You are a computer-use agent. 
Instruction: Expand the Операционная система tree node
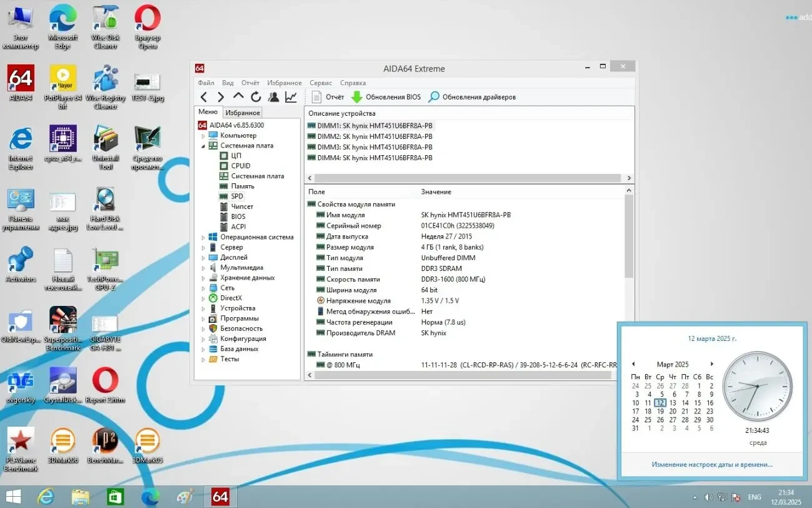(x=202, y=236)
